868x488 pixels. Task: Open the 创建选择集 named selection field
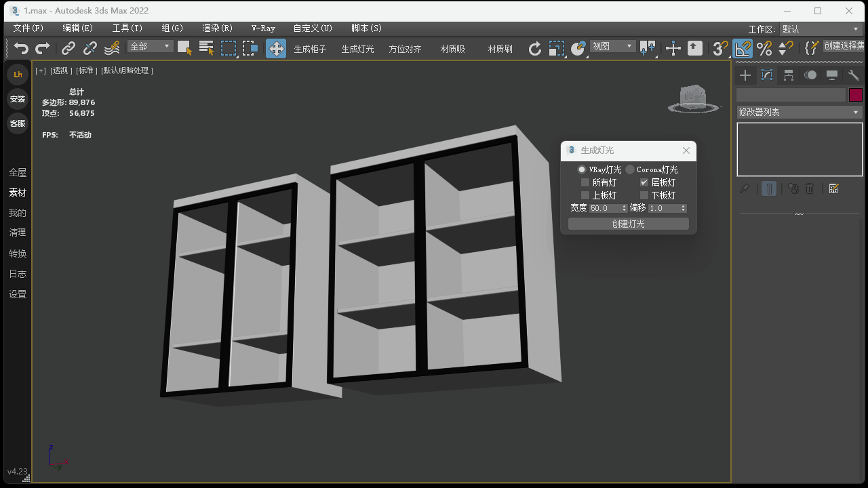pyautogui.click(x=844, y=46)
